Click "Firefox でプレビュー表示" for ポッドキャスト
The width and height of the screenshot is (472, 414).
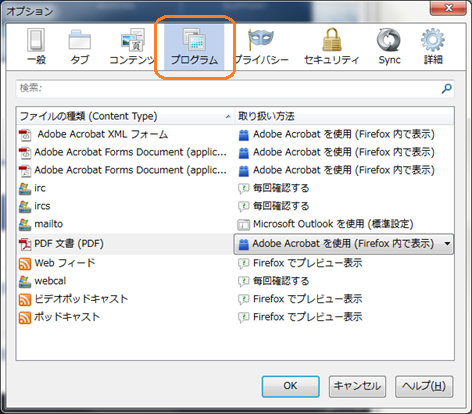pos(308,317)
